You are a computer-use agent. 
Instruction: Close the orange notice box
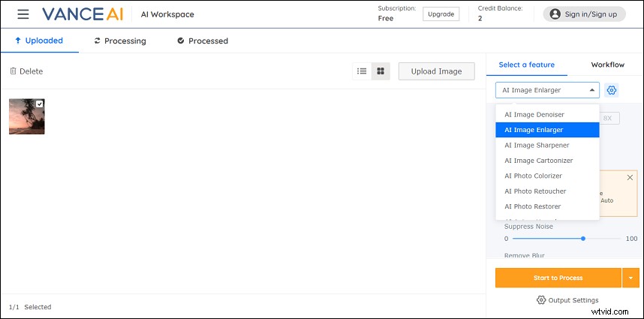630,178
